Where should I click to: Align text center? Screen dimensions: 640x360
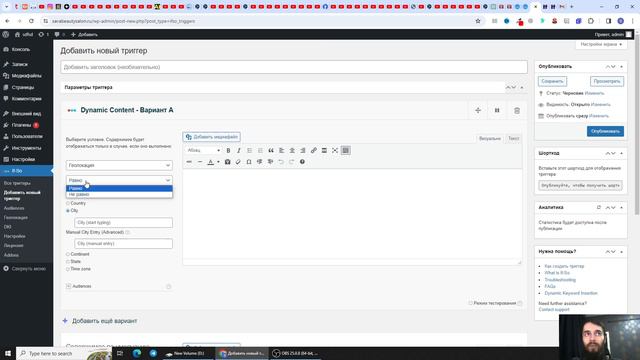(292, 151)
